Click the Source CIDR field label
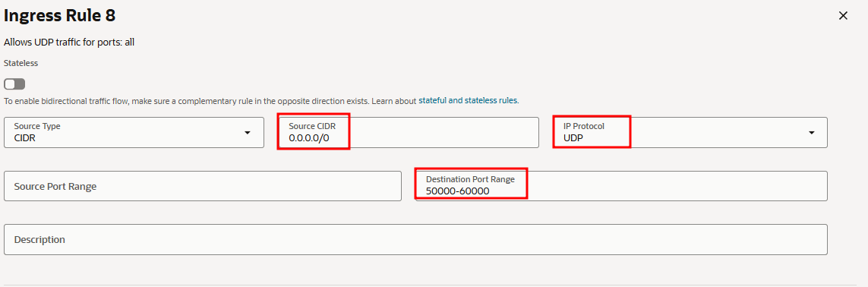 [312, 126]
